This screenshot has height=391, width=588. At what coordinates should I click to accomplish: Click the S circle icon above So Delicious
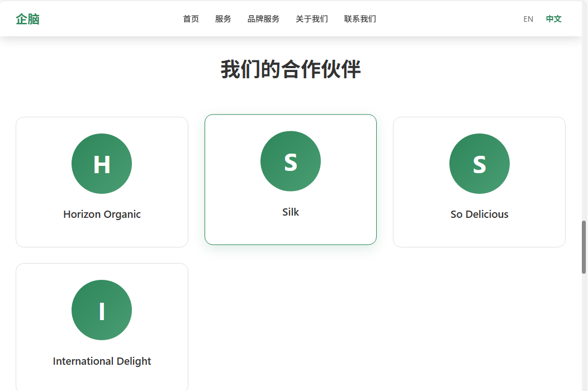point(480,164)
